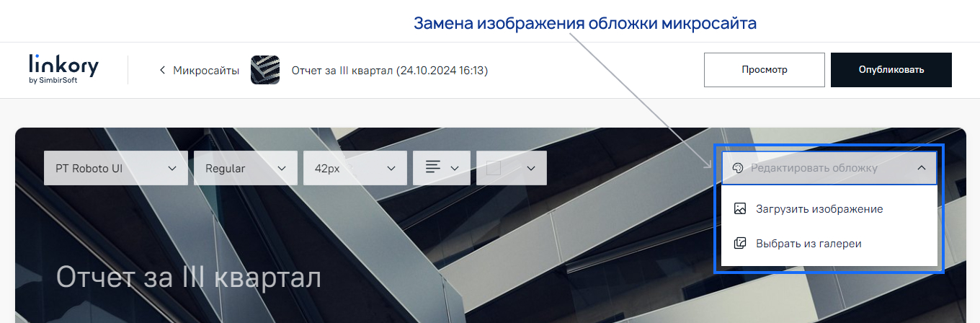Viewport: 980px width, 323px height.
Task: Click the back chevron before Микросайты
Action: coord(163,70)
